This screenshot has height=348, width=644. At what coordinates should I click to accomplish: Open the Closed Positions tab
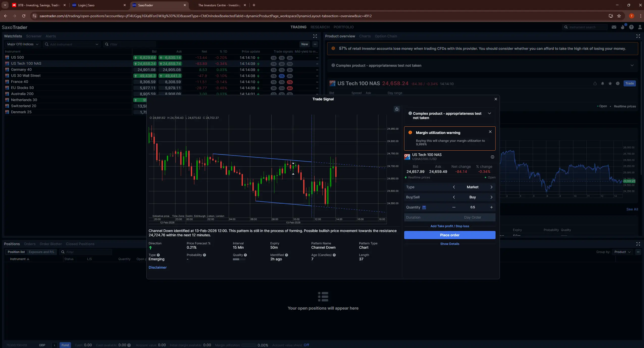[x=80, y=244]
